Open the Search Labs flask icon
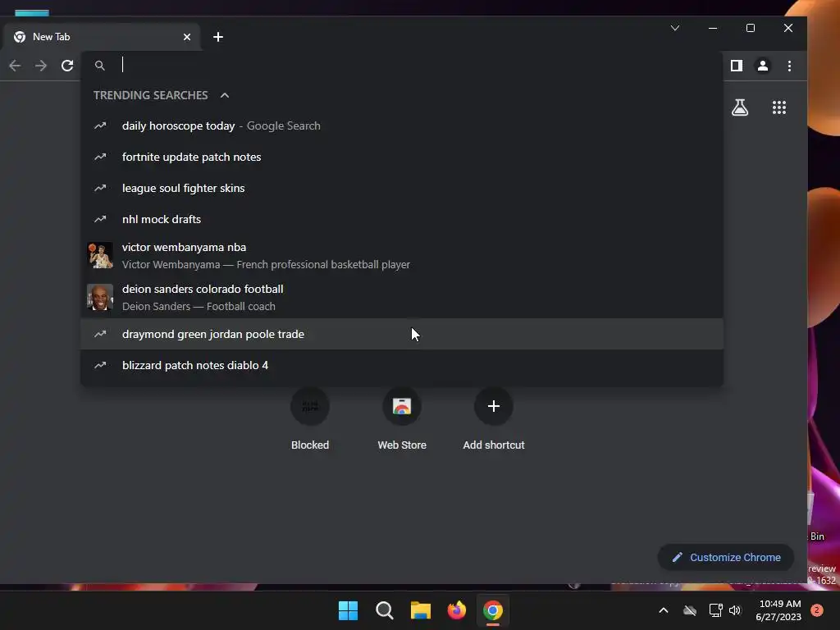 pos(740,107)
